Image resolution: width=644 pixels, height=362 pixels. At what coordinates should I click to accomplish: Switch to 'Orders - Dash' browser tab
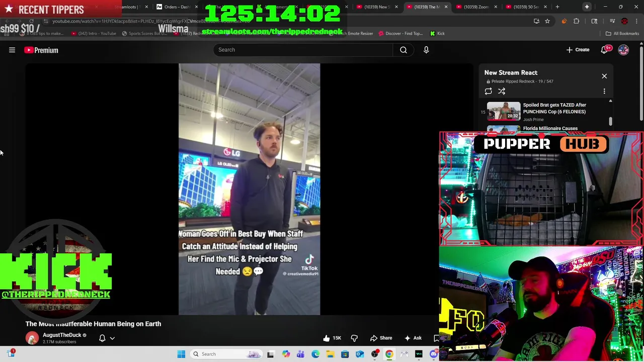click(178, 7)
